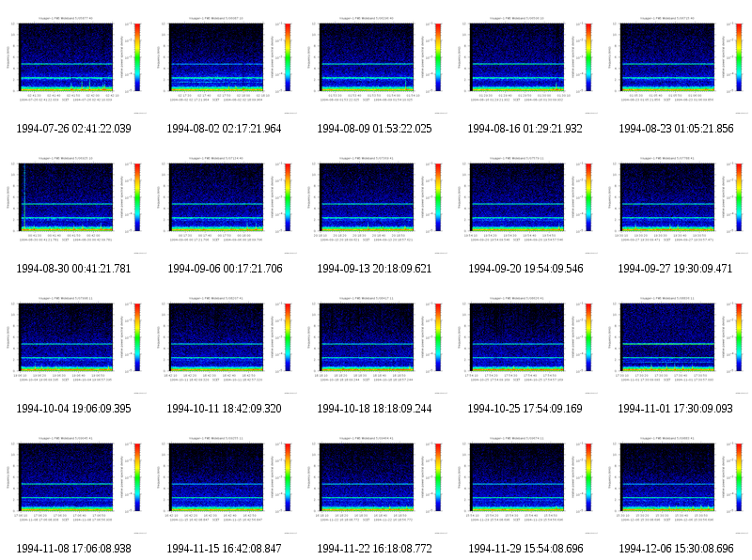Click the caption text 1994-11-22 16:18:08.772
The width and height of the screenshot is (752, 560).
[374, 549]
